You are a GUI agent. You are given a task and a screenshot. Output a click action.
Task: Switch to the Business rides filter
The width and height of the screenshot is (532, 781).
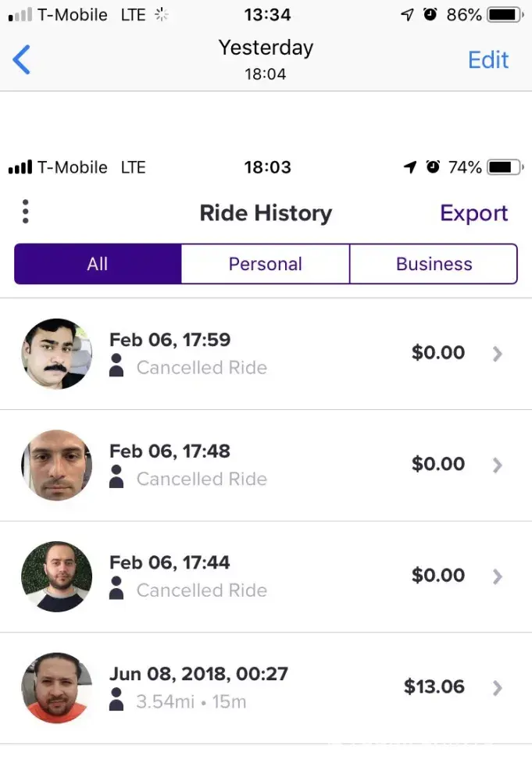[434, 264]
